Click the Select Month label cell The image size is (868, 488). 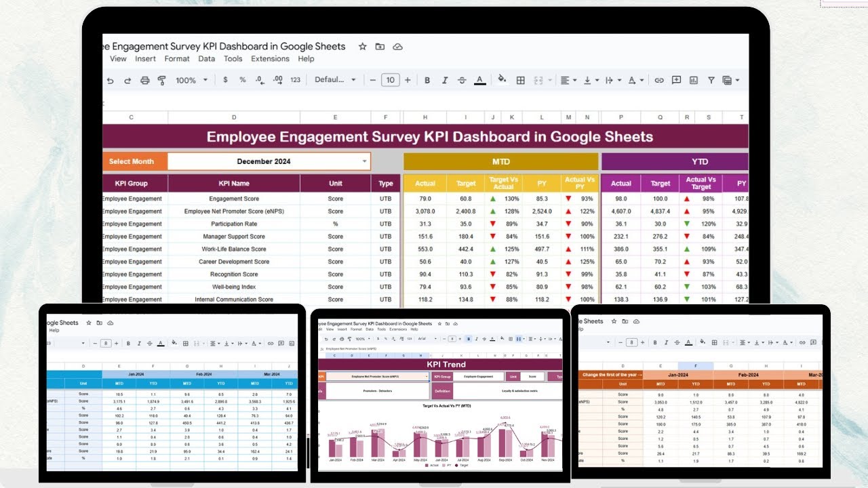[134, 161]
